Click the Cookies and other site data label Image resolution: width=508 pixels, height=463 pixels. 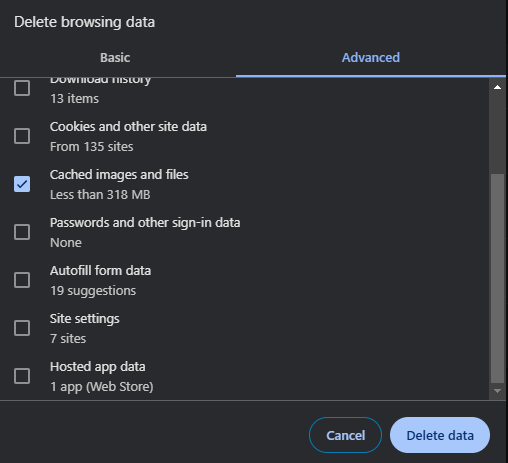click(128, 127)
